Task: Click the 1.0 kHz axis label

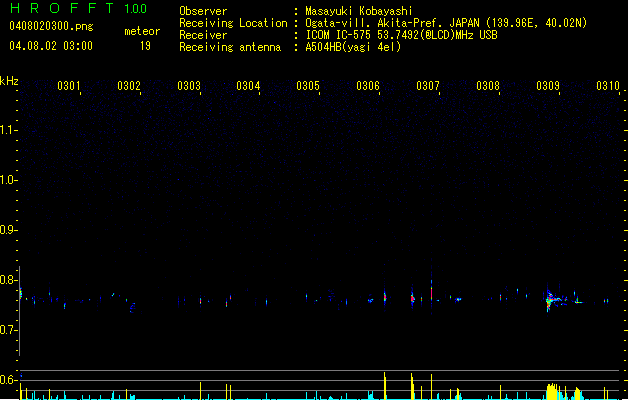Action: click(8, 180)
